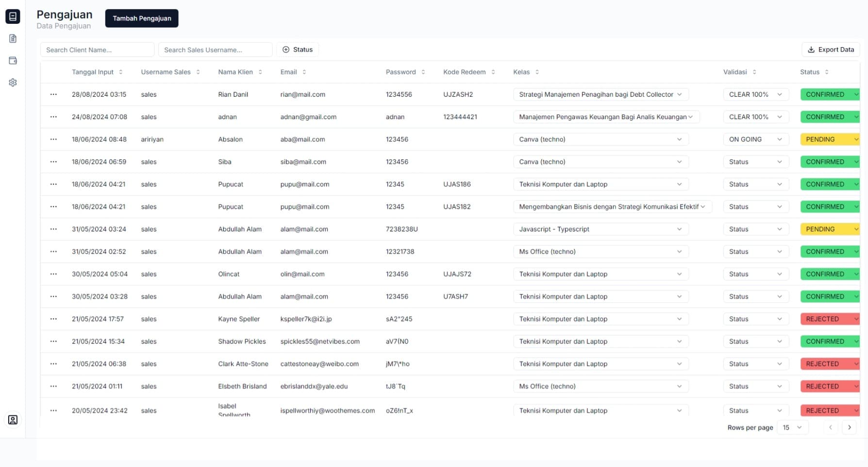Click the user profile icon at bottom left
This screenshot has width=868, height=467.
coord(13,420)
